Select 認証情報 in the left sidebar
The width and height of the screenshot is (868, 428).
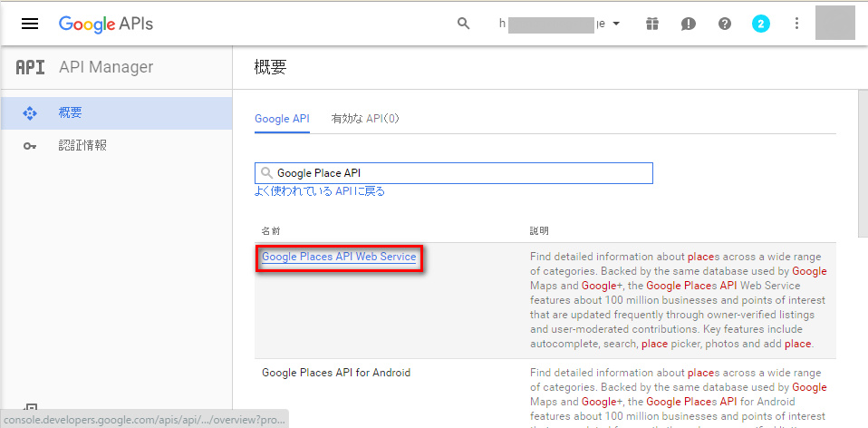pyautogui.click(x=117, y=146)
